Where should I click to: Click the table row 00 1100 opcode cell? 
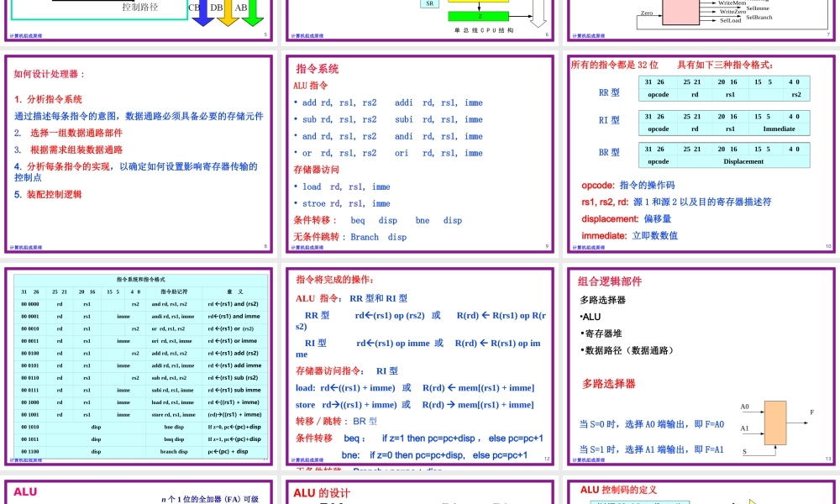pyautogui.click(x=30, y=452)
